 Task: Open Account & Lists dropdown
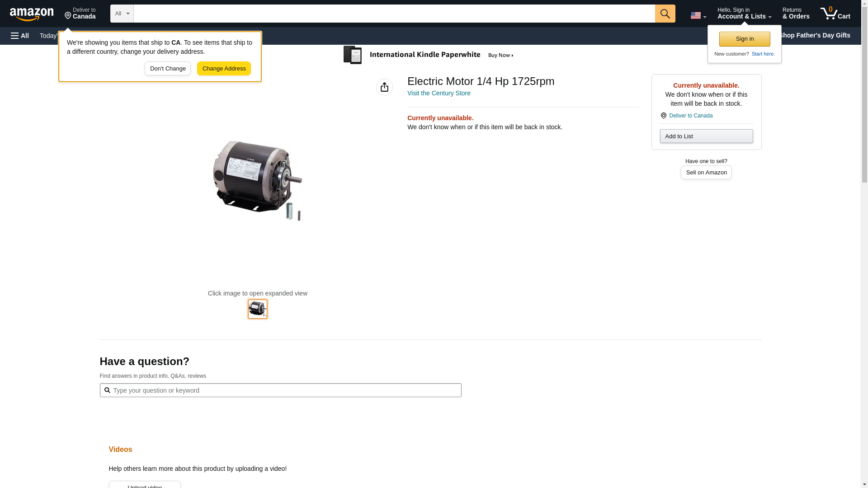[744, 14]
